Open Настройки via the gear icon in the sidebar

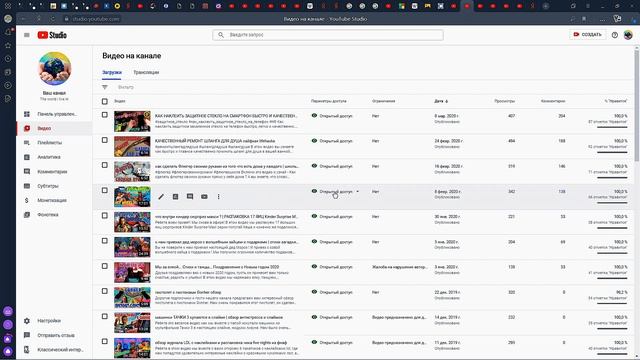[x=27, y=321]
